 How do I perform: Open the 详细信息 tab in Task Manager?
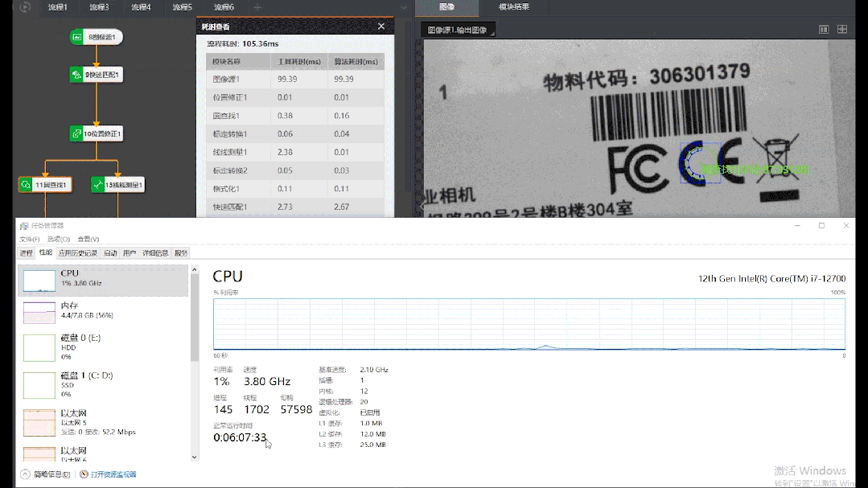(155, 252)
